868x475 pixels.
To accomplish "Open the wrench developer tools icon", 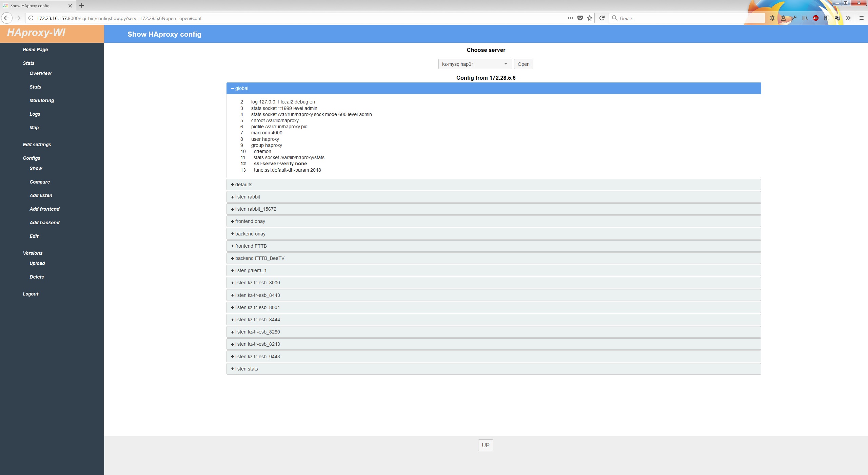I will pos(794,18).
